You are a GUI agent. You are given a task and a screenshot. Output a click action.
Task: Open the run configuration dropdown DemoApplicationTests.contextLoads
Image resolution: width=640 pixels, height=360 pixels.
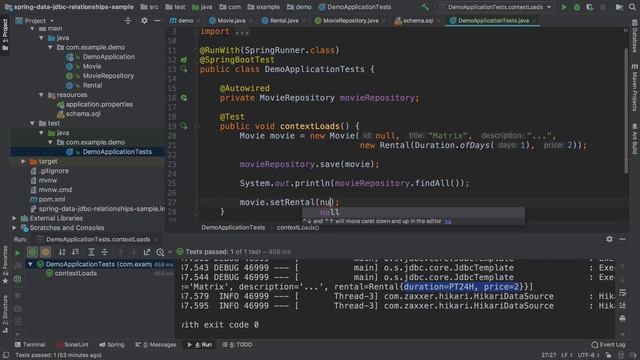point(495,7)
